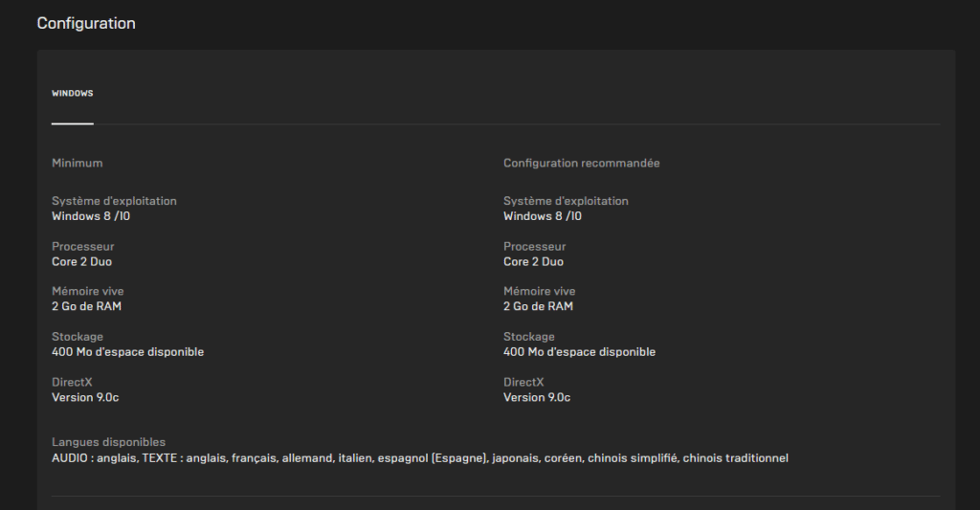Click the recommended Processeur label
The image size is (980, 510).
tap(534, 247)
